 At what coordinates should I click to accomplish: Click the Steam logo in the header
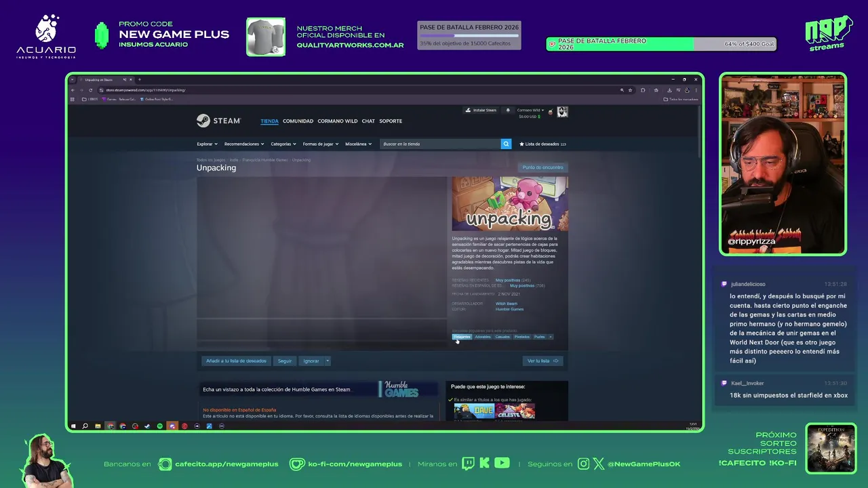pyautogui.click(x=218, y=121)
